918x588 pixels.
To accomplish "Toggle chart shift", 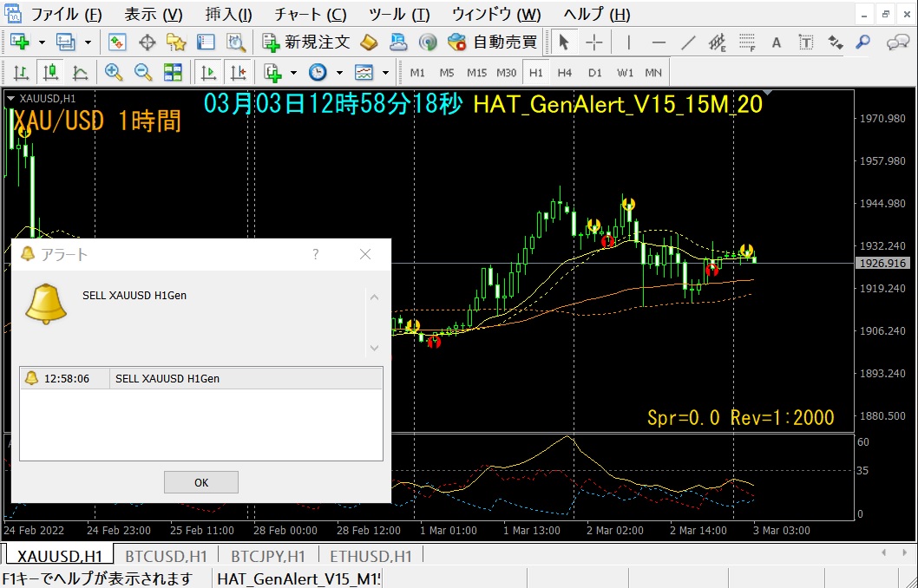I will [239, 73].
